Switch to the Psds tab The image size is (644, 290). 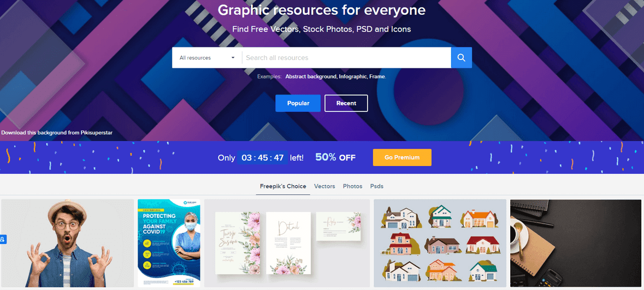tap(377, 186)
